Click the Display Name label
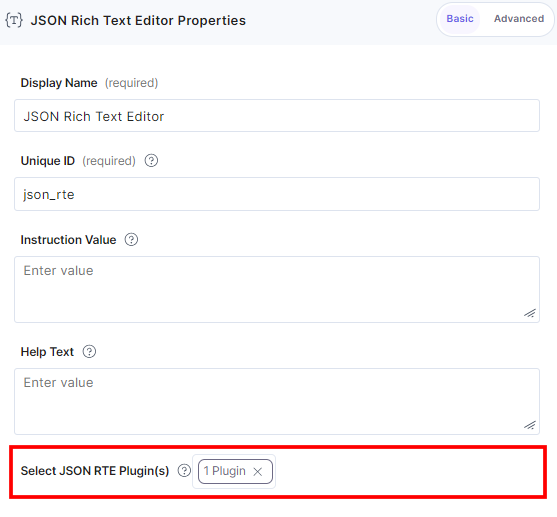 tap(59, 83)
